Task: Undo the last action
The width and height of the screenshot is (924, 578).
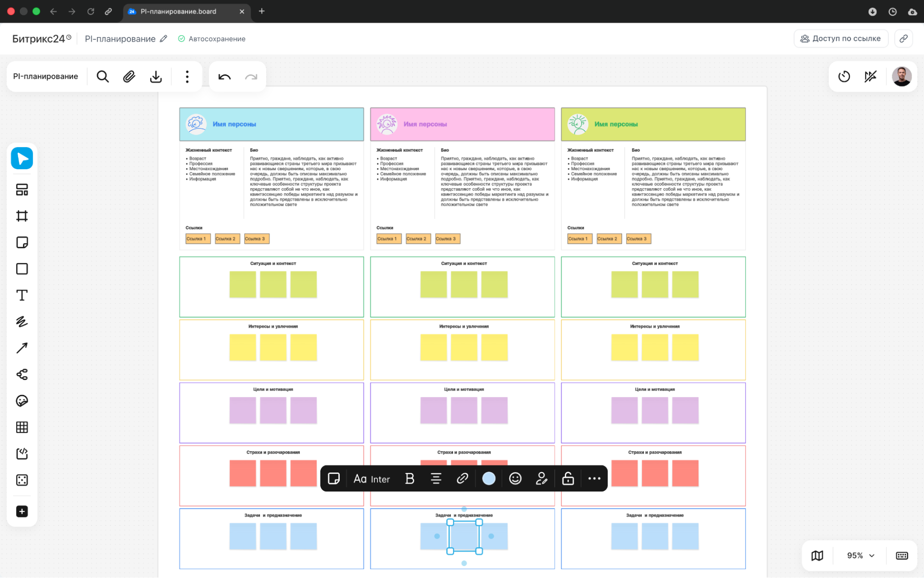Action: 224,77
